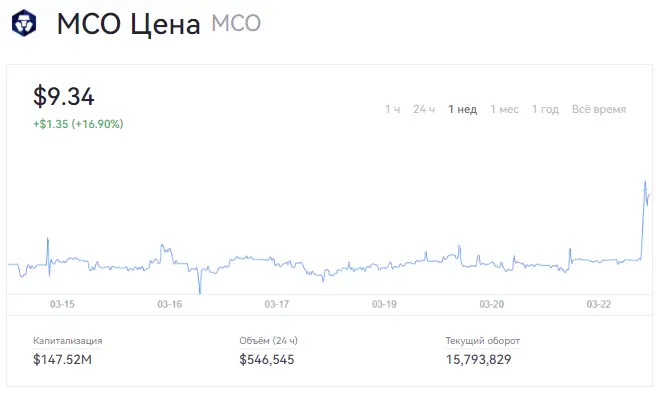Click the $546,545 volume value
666x396 pixels.
pyautogui.click(x=267, y=359)
